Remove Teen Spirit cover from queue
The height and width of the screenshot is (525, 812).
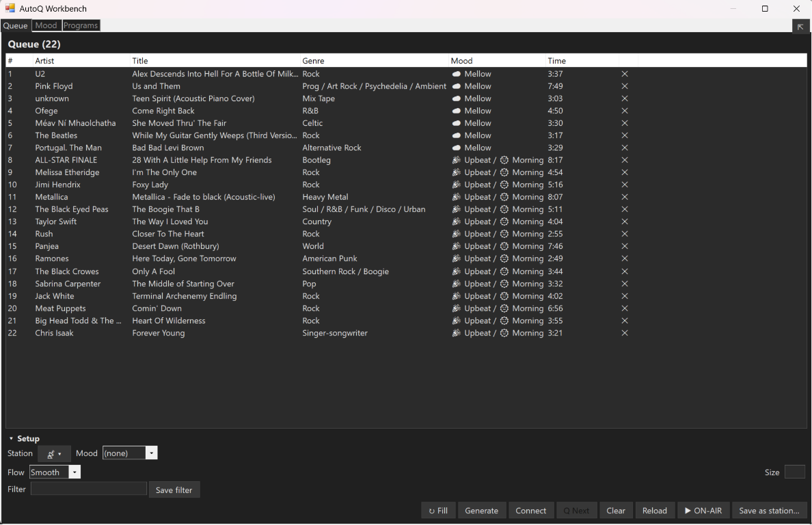tap(625, 98)
